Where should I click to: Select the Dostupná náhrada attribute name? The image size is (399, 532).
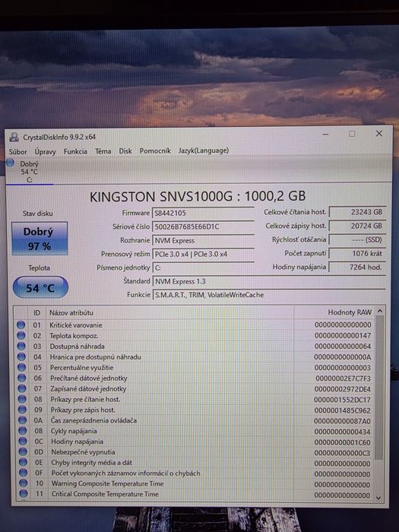coord(77,347)
